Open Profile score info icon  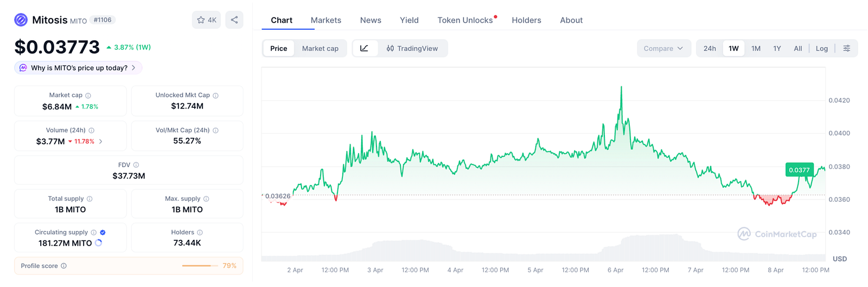click(x=64, y=266)
